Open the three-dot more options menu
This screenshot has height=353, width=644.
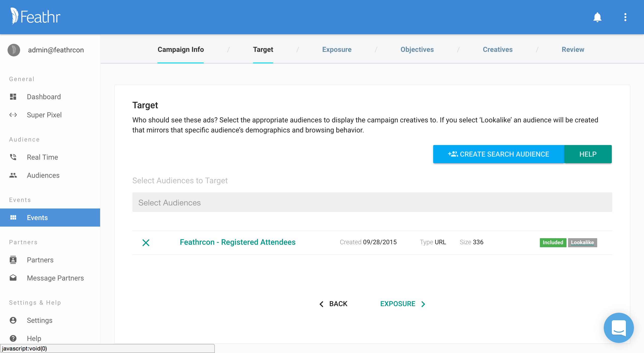coord(625,17)
